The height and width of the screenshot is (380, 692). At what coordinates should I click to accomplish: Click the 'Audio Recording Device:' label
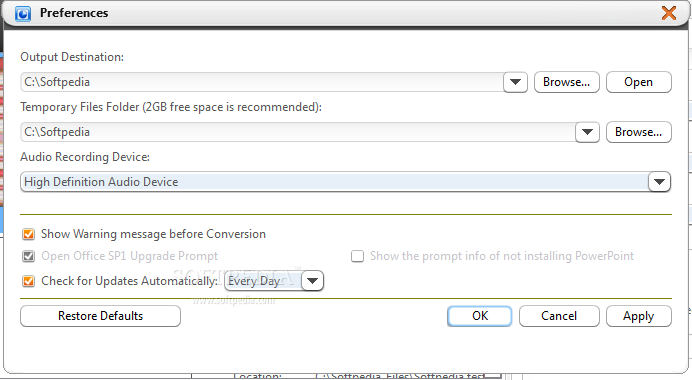pos(85,157)
